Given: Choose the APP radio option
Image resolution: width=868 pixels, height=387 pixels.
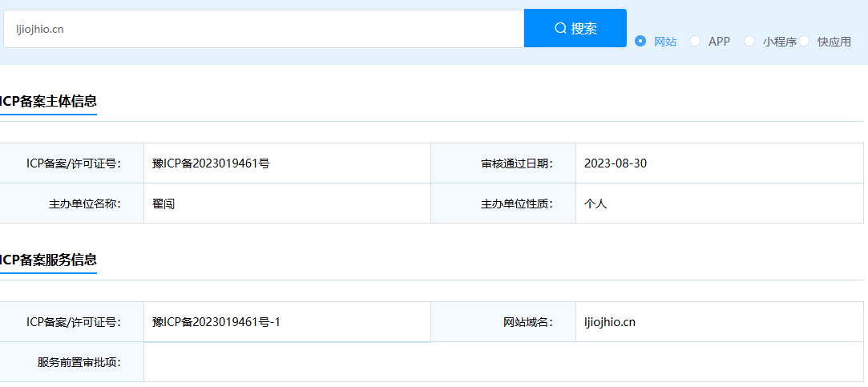Looking at the screenshot, I should [695, 41].
